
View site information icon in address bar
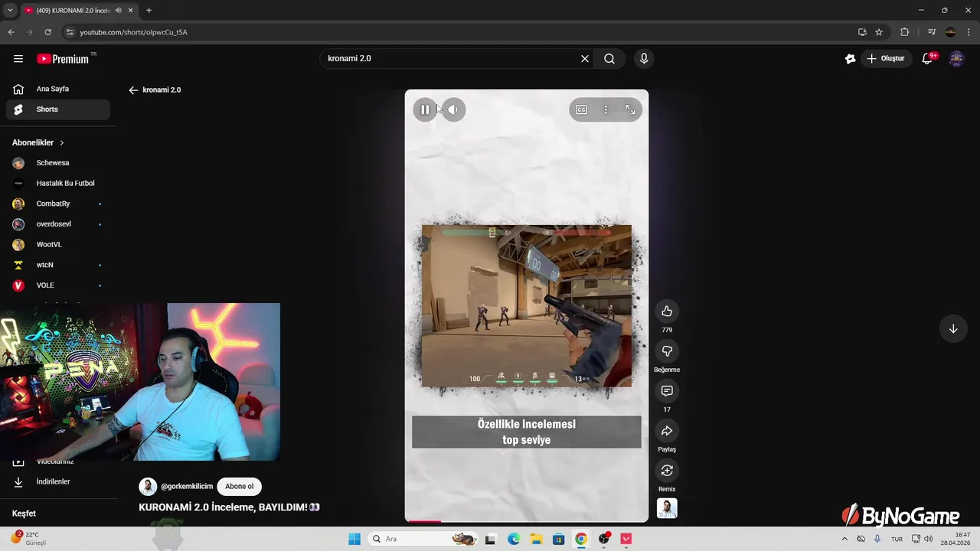coord(70,32)
